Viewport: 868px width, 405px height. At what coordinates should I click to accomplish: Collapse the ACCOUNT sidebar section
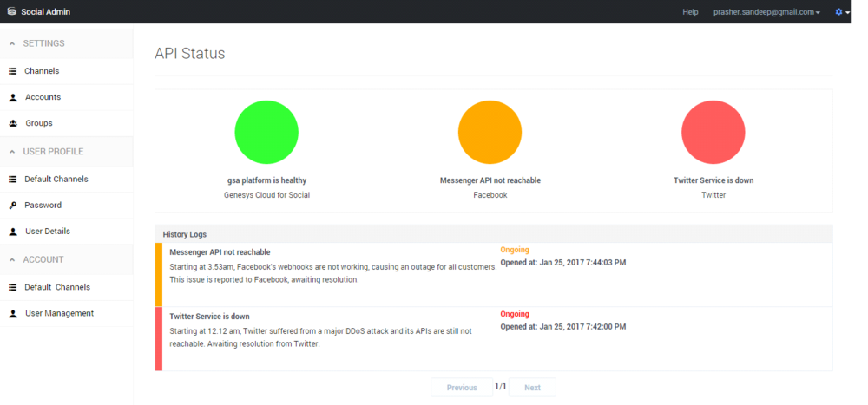pyautogui.click(x=12, y=259)
